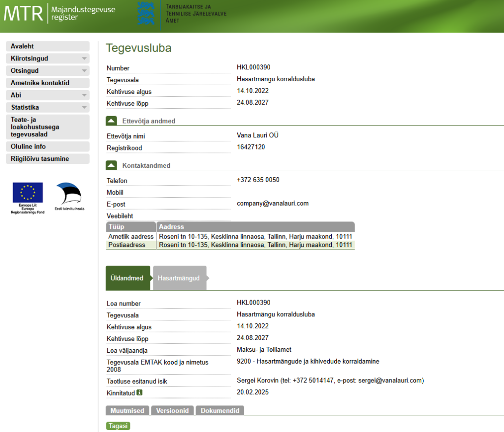Show the Versioonid tab
Screen dimensions: 504x432
[x=172, y=411]
